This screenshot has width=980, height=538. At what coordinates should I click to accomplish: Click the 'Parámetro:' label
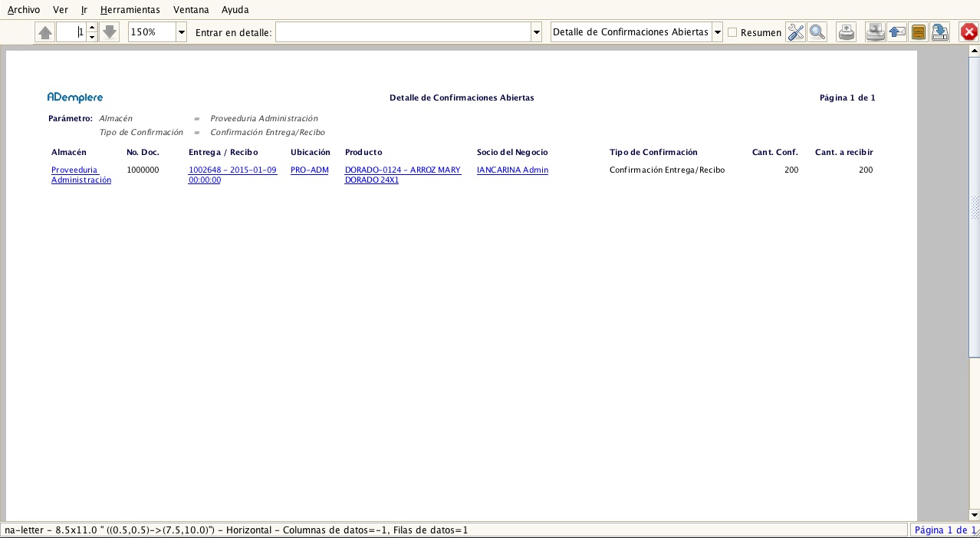point(71,118)
